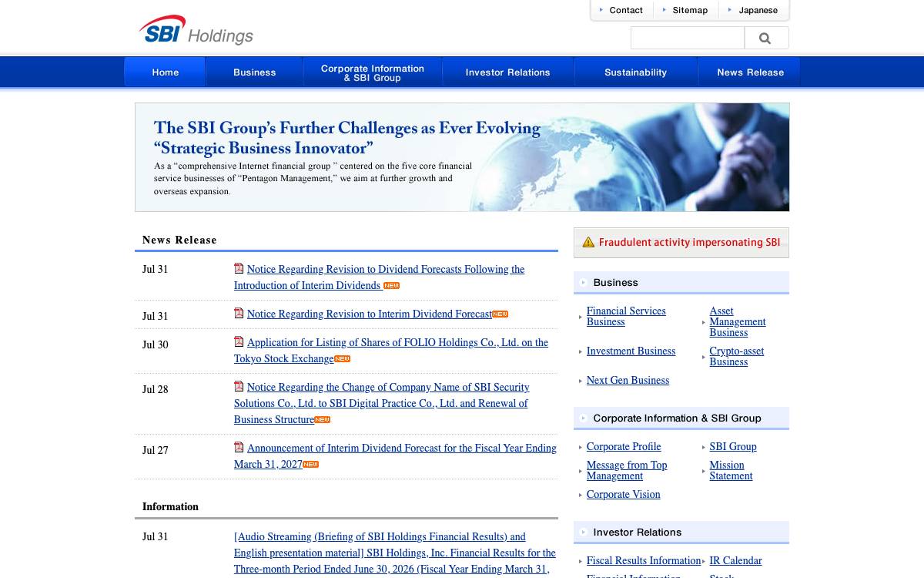Open Investor Relations navigation tab
Viewport: 924px width, 578px height.
pos(508,72)
